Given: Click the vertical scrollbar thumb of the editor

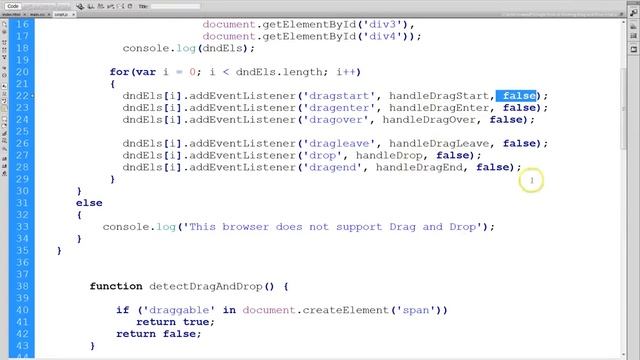Looking at the screenshot, I should [x=623, y=108].
